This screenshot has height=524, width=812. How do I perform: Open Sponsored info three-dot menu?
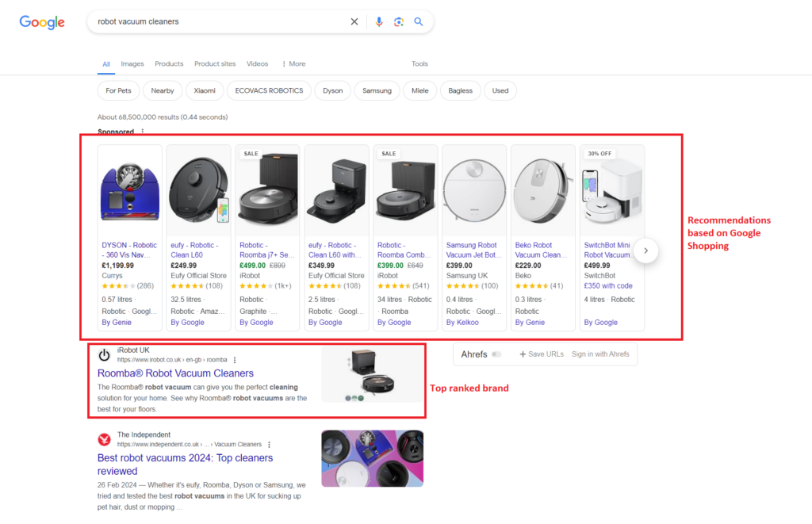pyautogui.click(x=143, y=132)
